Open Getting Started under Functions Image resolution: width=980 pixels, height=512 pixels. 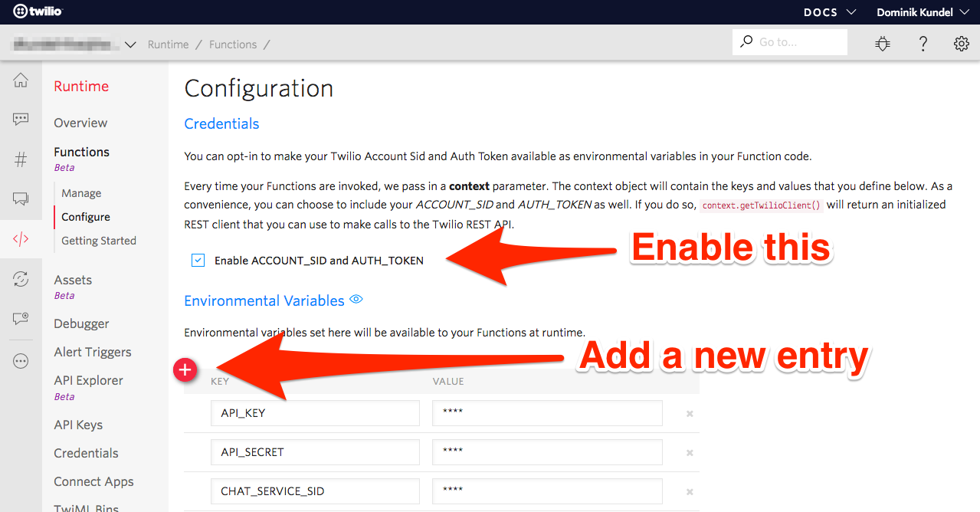click(99, 241)
